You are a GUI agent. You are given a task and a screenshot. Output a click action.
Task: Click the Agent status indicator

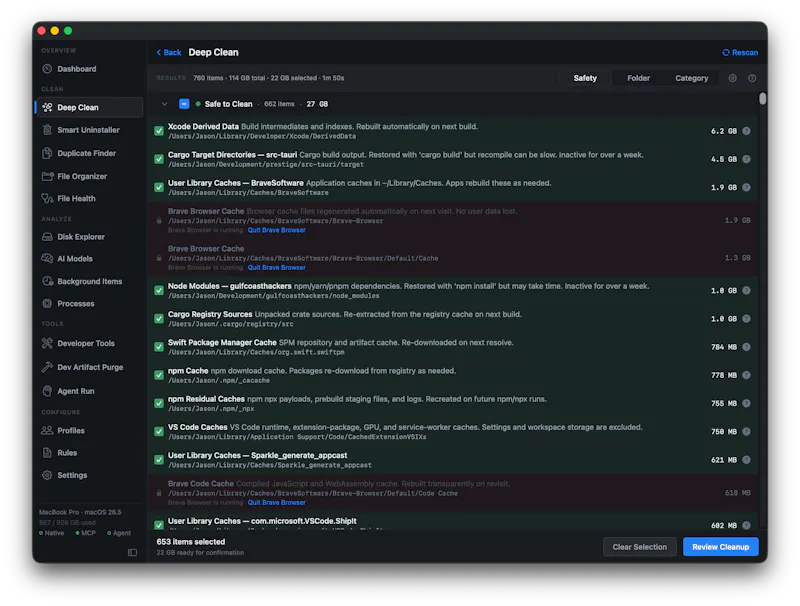click(118, 533)
